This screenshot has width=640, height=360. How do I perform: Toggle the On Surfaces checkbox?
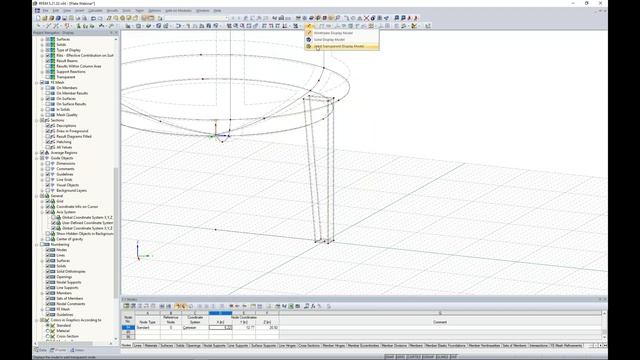pyautogui.click(x=47, y=98)
